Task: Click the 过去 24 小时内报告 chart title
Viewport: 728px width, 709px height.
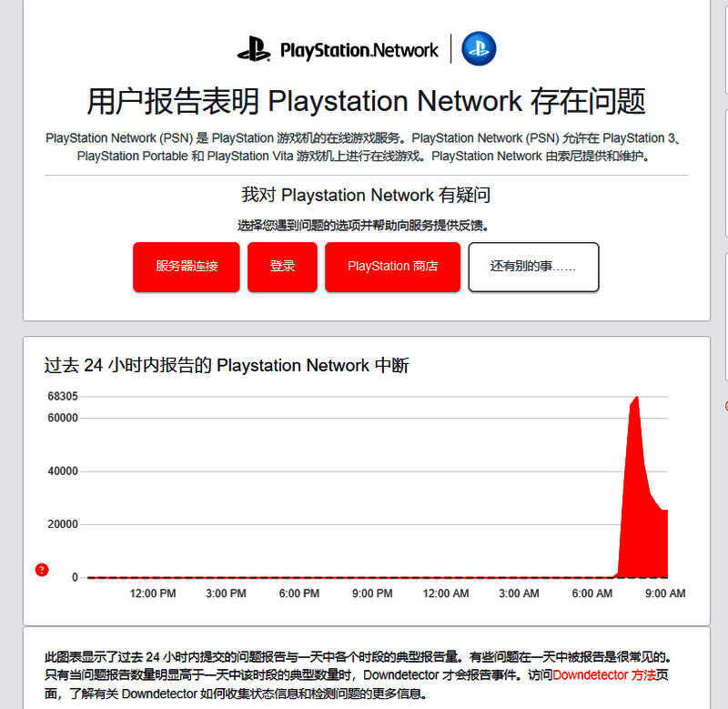Action: (227, 366)
